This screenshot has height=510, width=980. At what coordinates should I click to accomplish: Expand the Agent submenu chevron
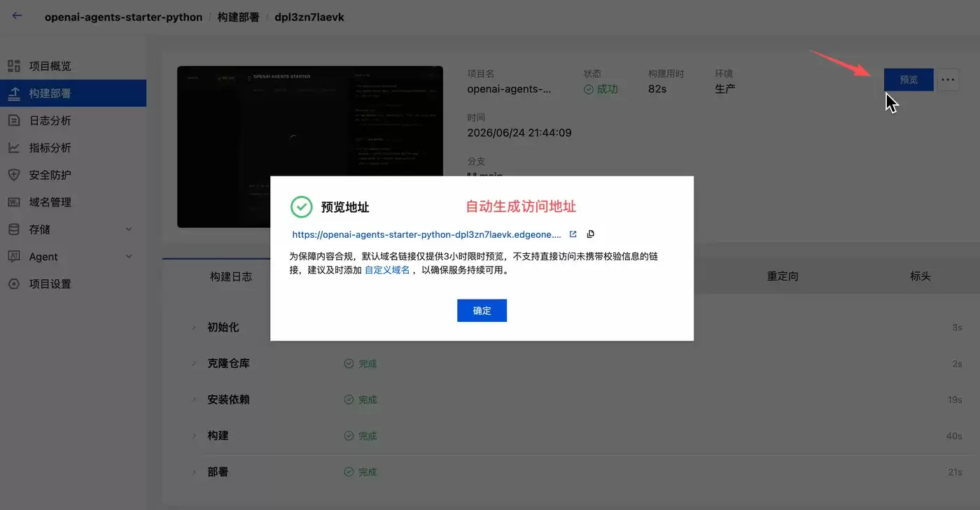click(128, 257)
